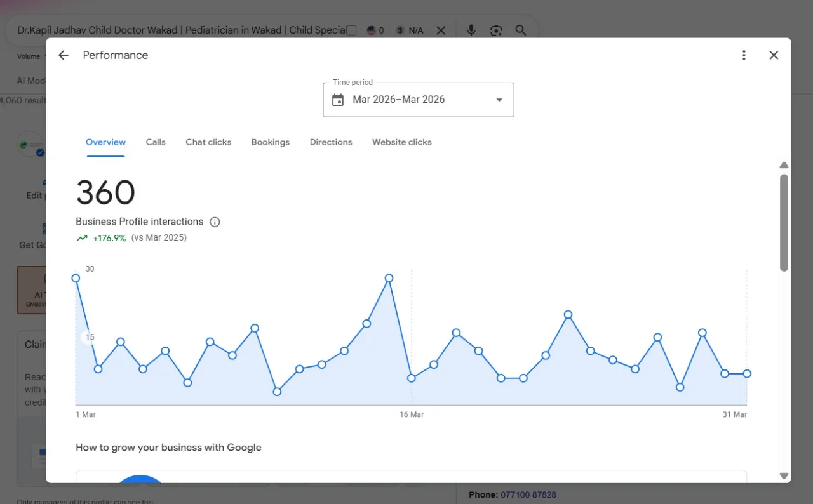Toggle the checkbox in the search bar
This screenshot has width=813, height=504.
tap(351, 30)
